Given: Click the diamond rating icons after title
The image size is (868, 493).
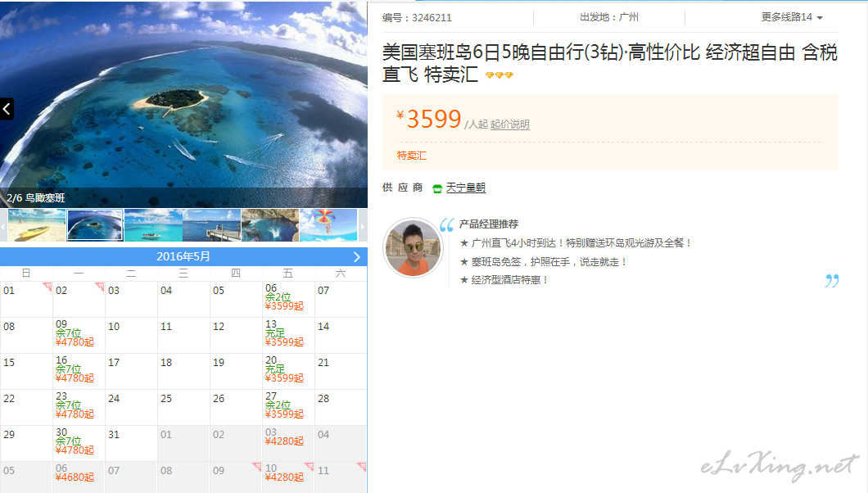Looking at the screenshot, I should (500, 75).
